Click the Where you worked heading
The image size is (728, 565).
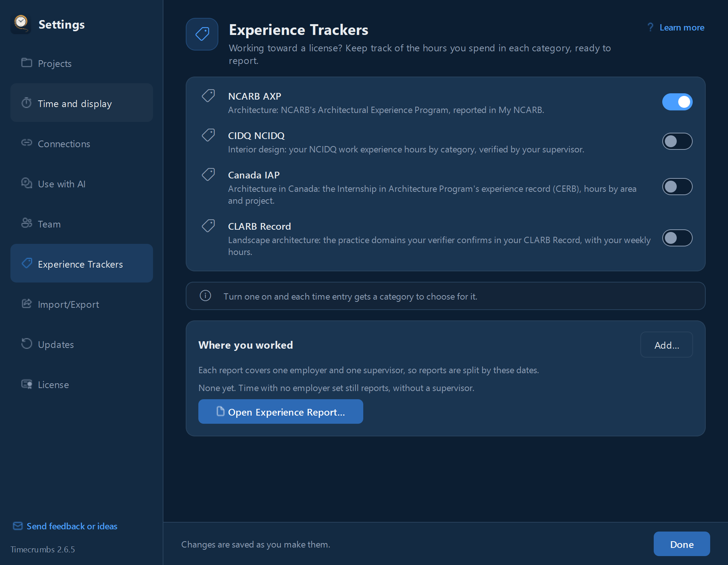pyautogui.click(x=246, y=345)
